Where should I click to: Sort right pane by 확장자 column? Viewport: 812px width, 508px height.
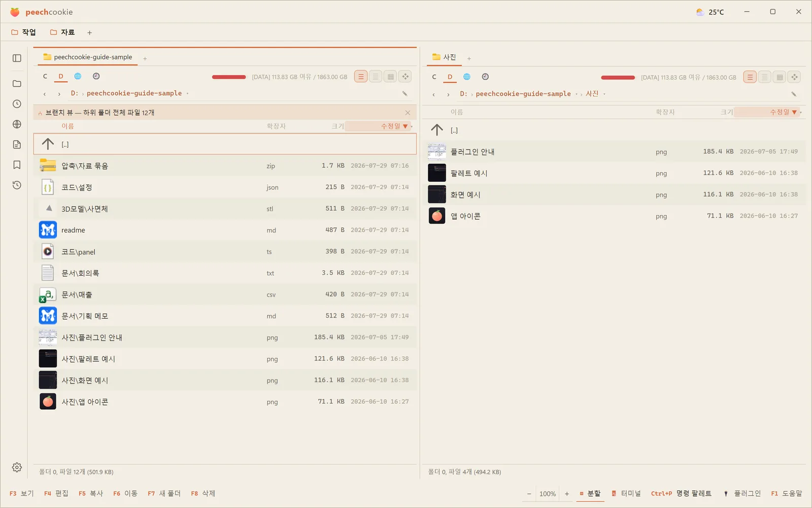point(665,112)
